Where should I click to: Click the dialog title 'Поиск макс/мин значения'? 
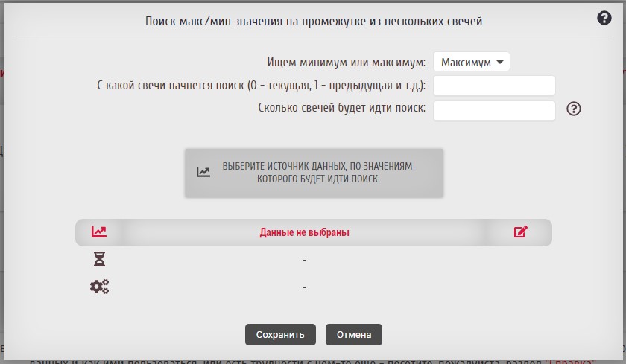[x=313, y=22]
